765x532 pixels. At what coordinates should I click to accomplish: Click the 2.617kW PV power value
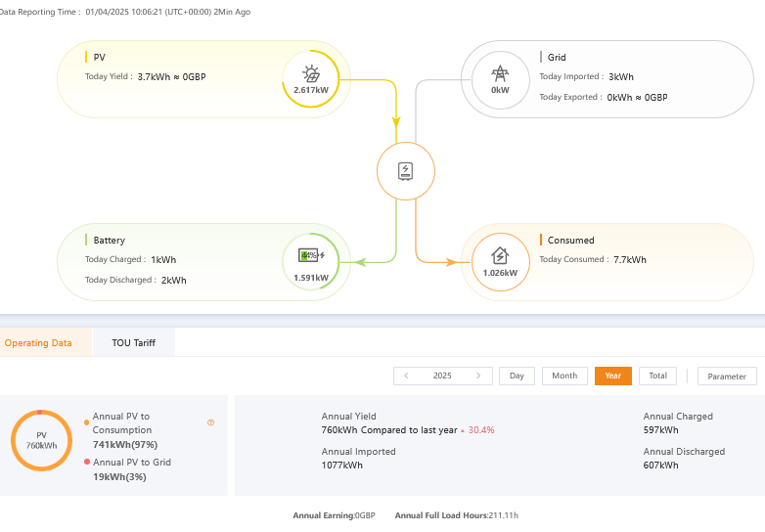pyautogui.click(x=311, y=90)
